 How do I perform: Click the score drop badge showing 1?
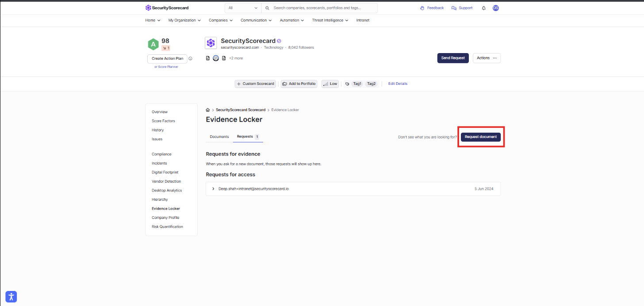pos(166,48)
